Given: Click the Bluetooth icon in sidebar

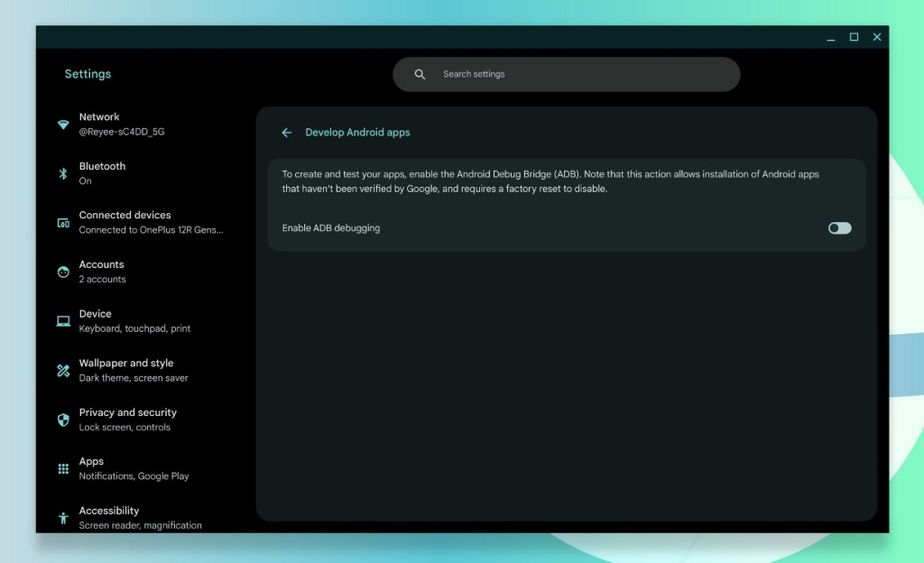Looking at the screenshot, I should click(x=63, y=173).
